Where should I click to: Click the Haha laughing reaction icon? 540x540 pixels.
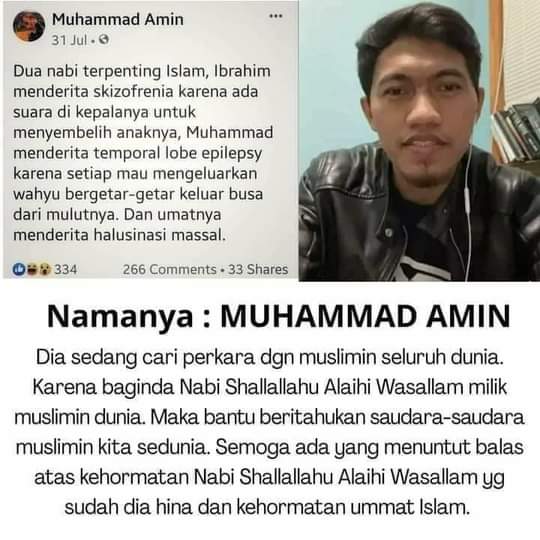click(32, 269)
